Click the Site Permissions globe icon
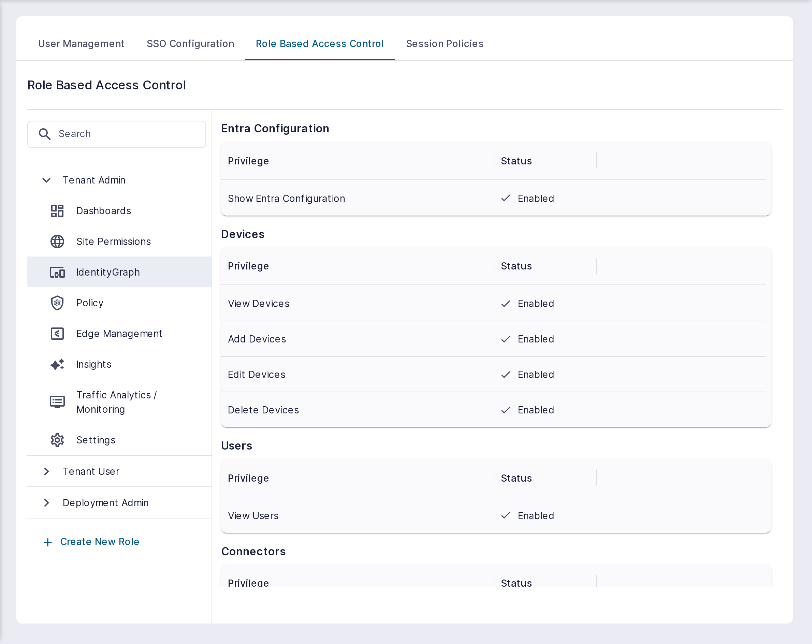The width and height of the screenshot is (812, 644). [57, 241]
